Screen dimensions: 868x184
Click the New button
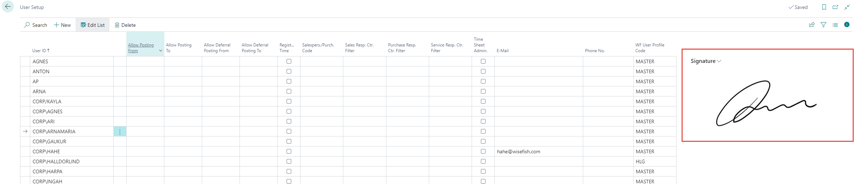click(x=62, y=25)
